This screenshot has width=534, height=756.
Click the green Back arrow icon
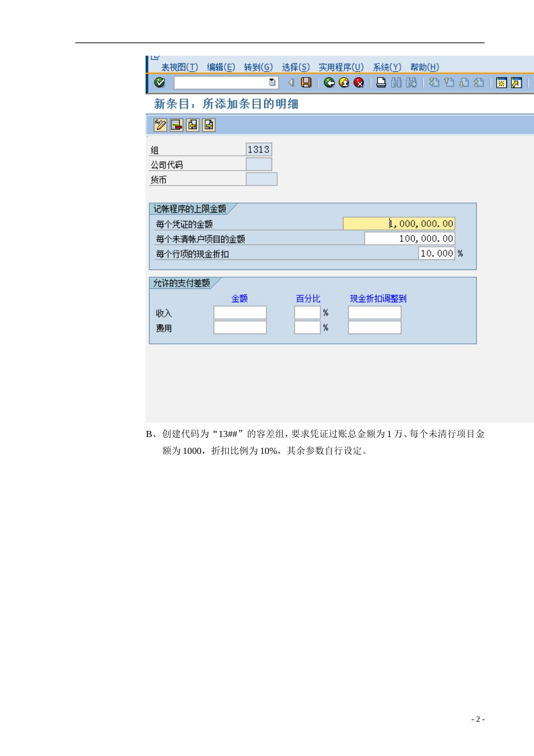(x=329, y=83)
